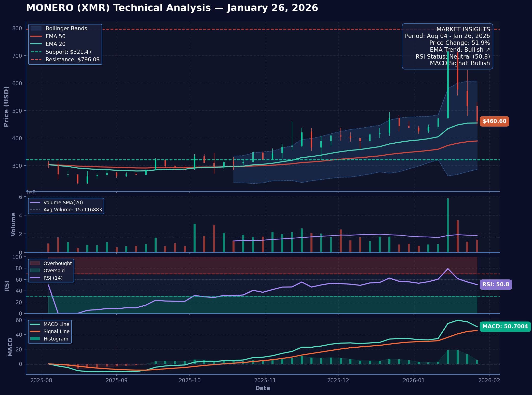Click the MACD: 50.7004 value badge
The width and height of the screenshot is (532, 395).
505,326
